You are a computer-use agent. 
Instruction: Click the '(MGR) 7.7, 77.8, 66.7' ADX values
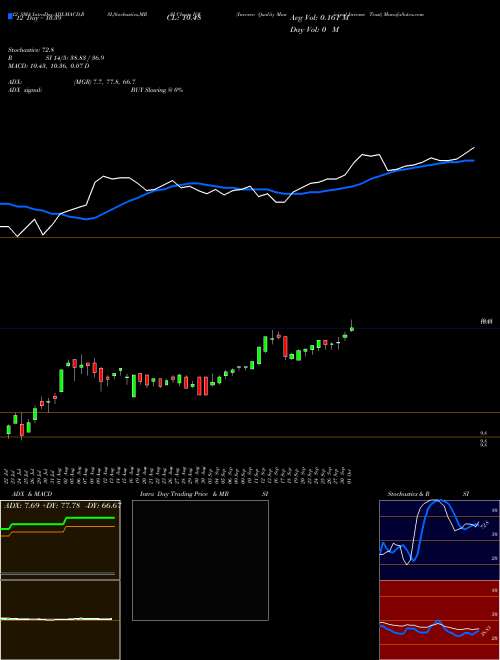[x=104, y=82]
